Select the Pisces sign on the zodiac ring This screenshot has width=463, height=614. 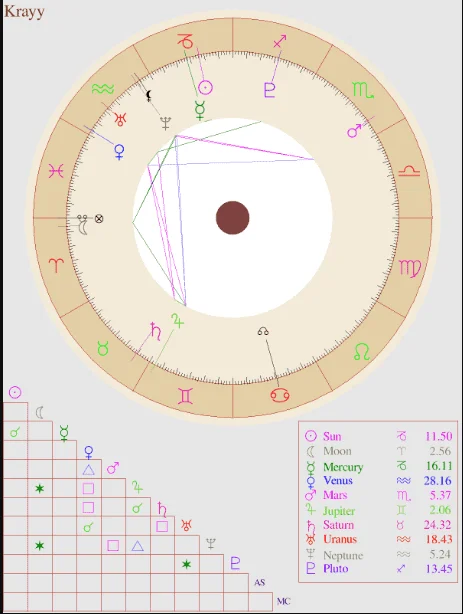pyautogui.click(x=56, y=171)
